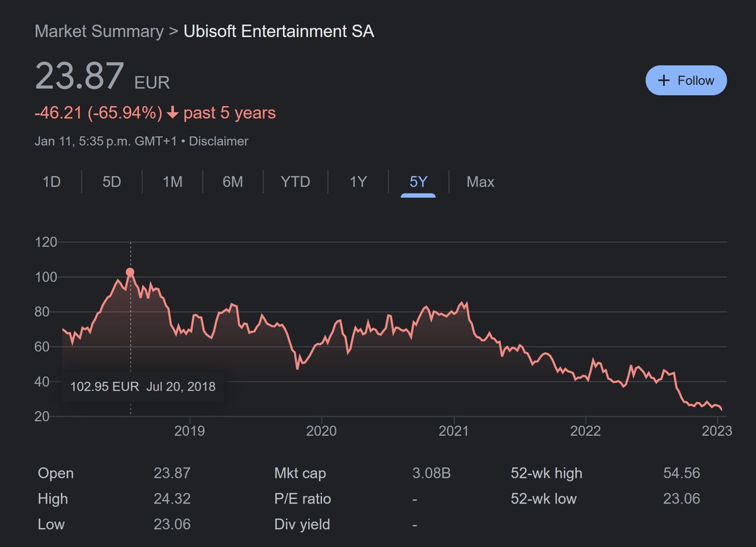Click the Follow button
Viewport: 756px width, 547px height.
(x=686, y=80)
